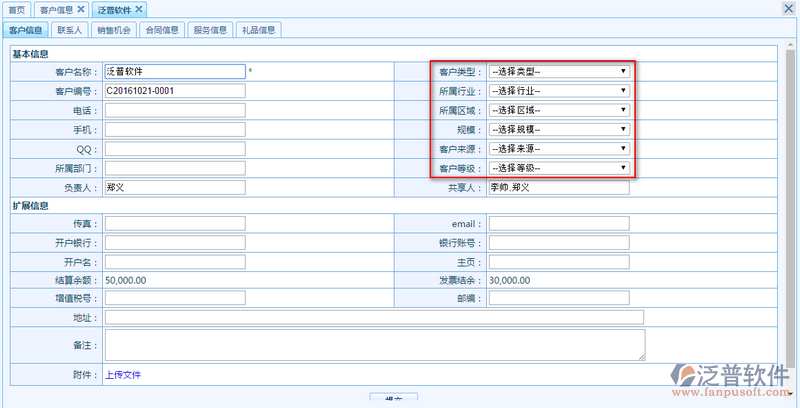Click the QQ input field

pyautogui.click(x=175, y=149)
